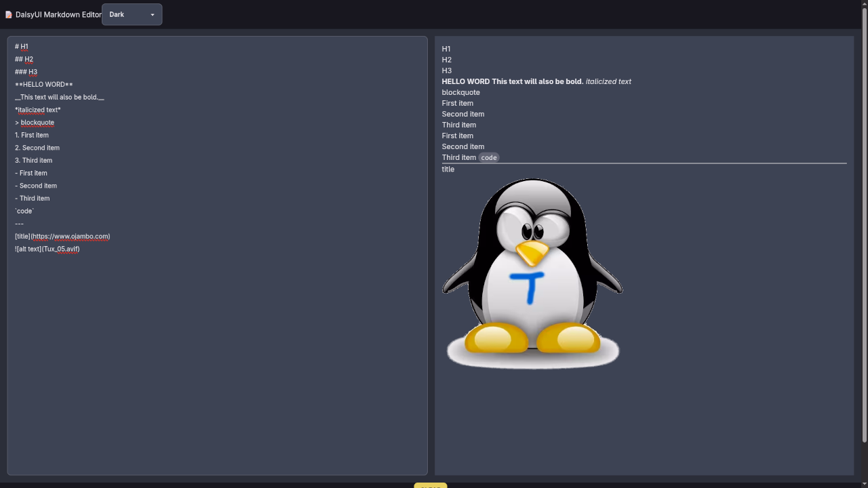This screenshot has height=488, width=868.
Task: Click the Tux penguin image in the preview
Action: (532, 273)
